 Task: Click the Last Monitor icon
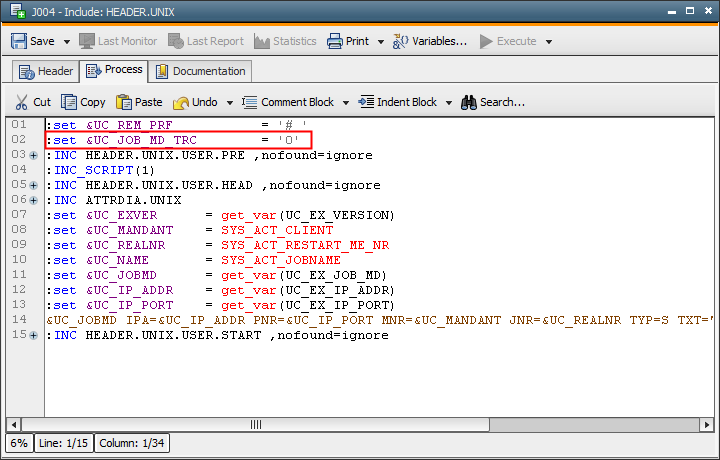[86, 41]
